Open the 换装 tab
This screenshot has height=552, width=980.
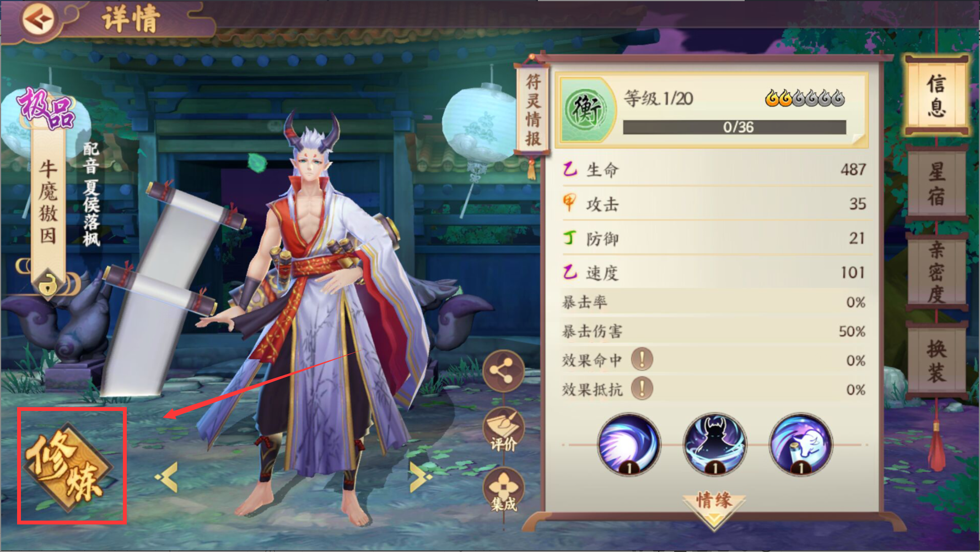tap(936, 360)
